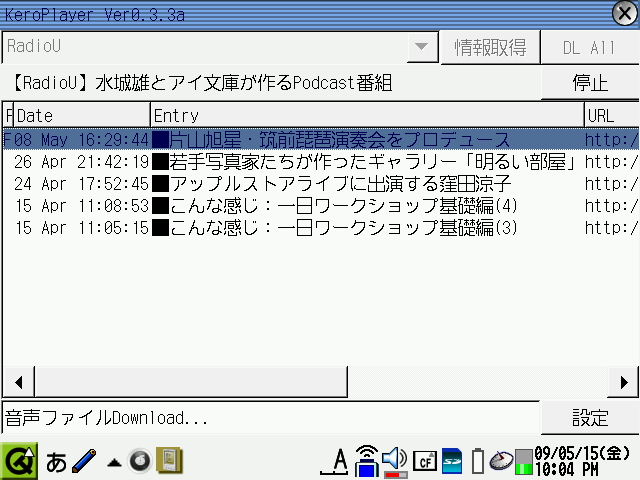Screen dimensions: 640x480
Task: Click the DL All button
Action: (589, 47)
